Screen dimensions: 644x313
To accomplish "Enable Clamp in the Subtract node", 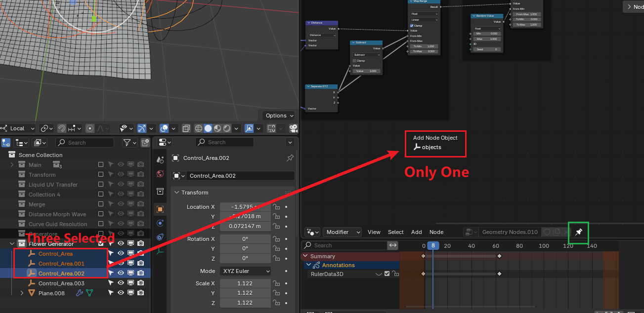I will coord(354,61).
